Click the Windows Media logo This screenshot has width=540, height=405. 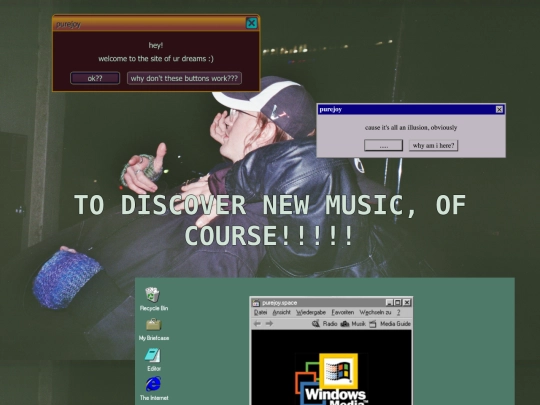332,379
